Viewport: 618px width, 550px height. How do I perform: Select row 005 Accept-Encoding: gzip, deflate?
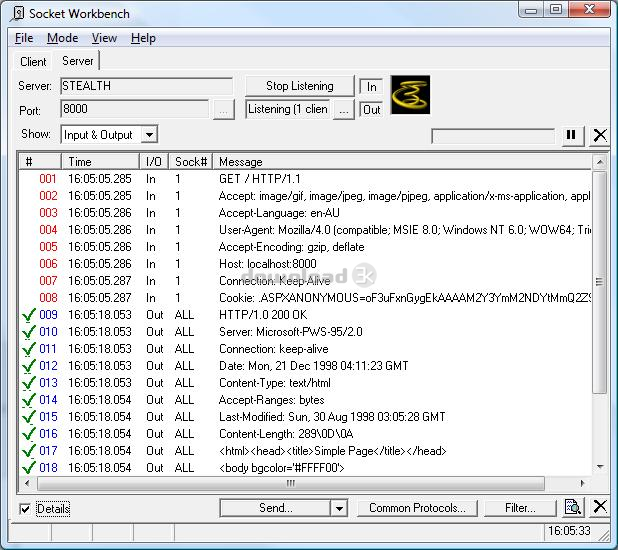point(305,247)
